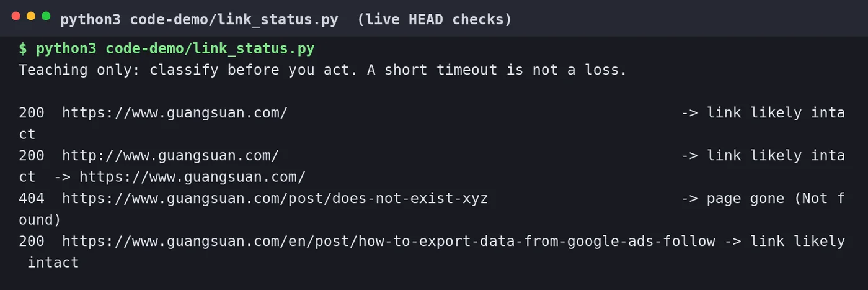Click the red close window dot
This screenshot has width=868, height=290.
click(x=16, y=16)
